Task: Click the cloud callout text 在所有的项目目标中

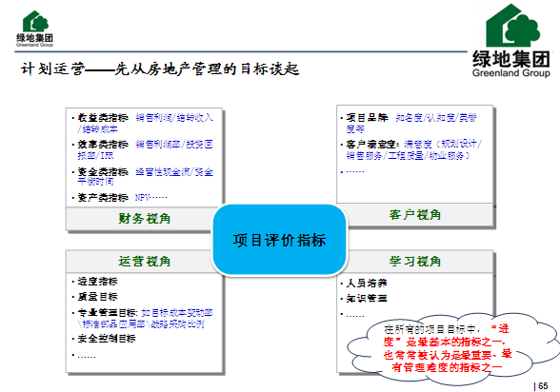Action: [x=430, y=329]
